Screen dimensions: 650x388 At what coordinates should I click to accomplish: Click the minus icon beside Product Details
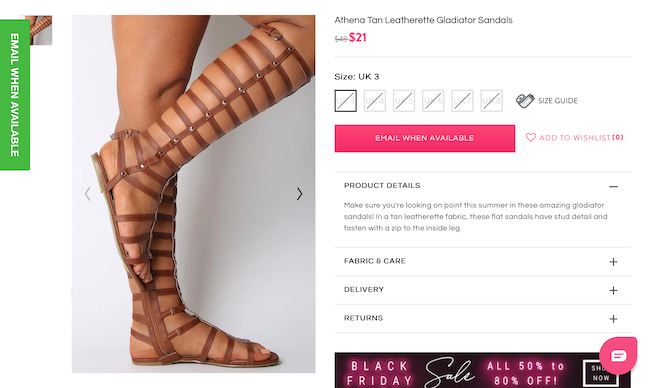[x=614, y=187]
